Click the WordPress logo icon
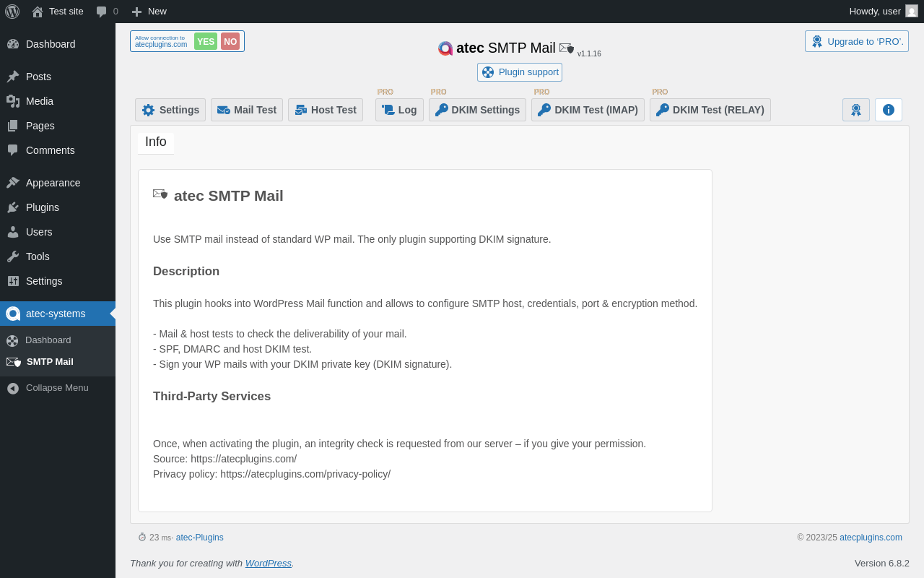The image size is (924, 578). pos(12,12)
